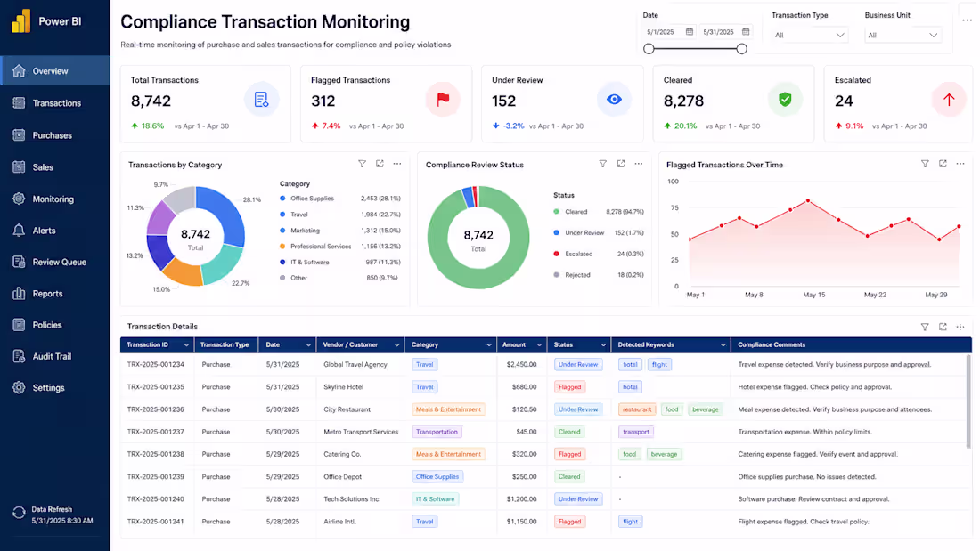The image size is (980, 551).
Task: Click the Rejected status legend swatch
Action: (556, 275)
